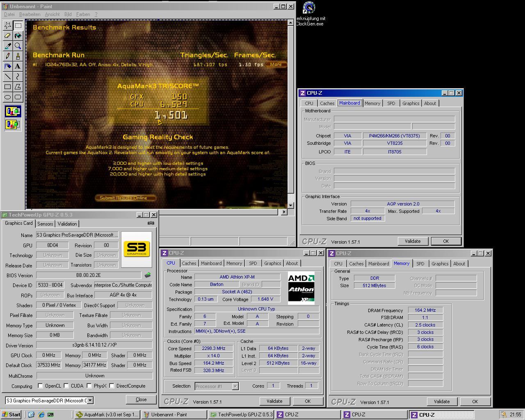Select the Rectangle shape tool

[x=8, y=87]
